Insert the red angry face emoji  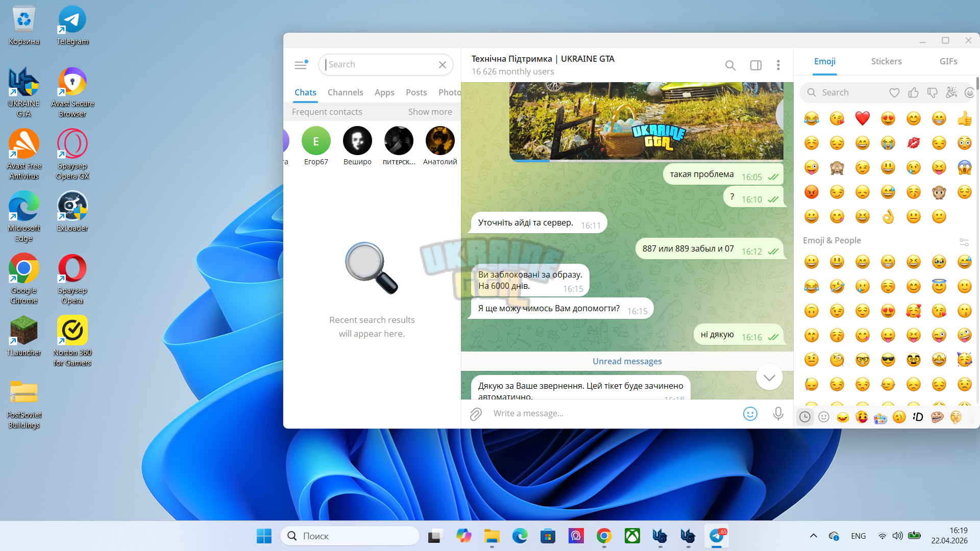(x=812, y=192)
